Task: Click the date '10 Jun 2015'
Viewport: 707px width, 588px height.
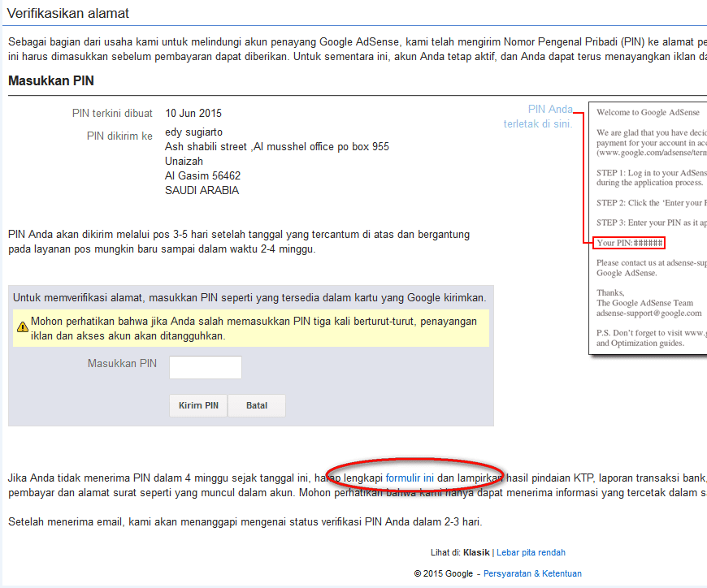Action: (193, 113)
